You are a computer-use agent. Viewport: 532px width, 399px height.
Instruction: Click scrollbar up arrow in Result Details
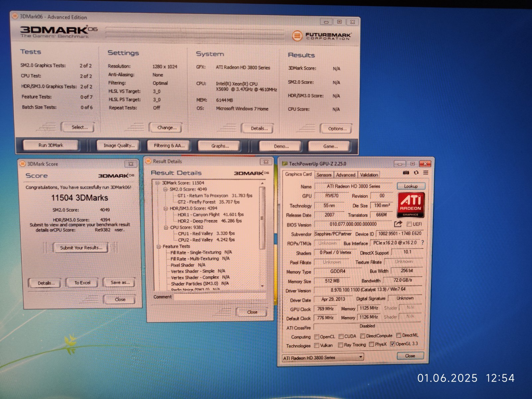pyautogui.click(x=262, y=184)
